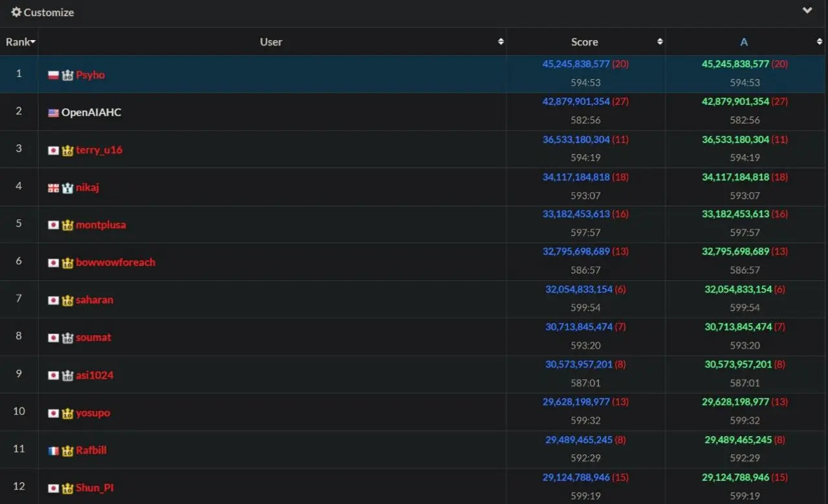
Task: Click the crown icon next to yosupo
Action: [x=67, y=413]
